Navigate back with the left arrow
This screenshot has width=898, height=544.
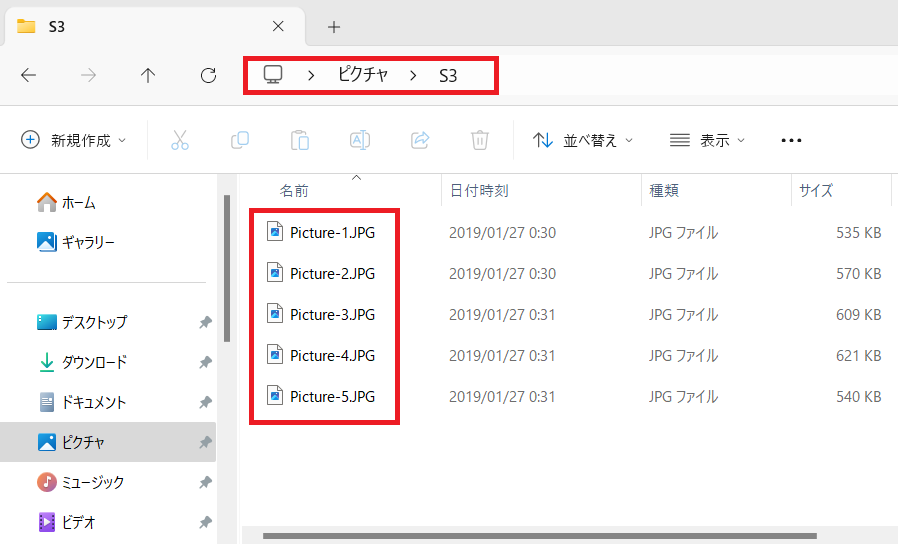coord(29,75)
